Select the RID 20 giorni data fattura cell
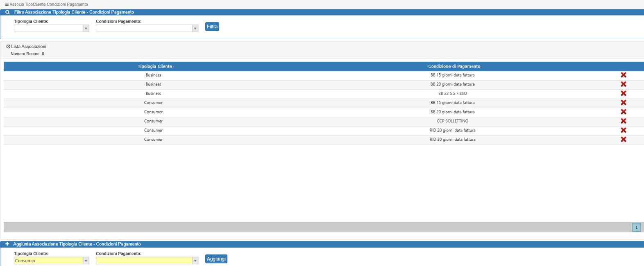This screenshot has width=644, height=266. point(453,130)
